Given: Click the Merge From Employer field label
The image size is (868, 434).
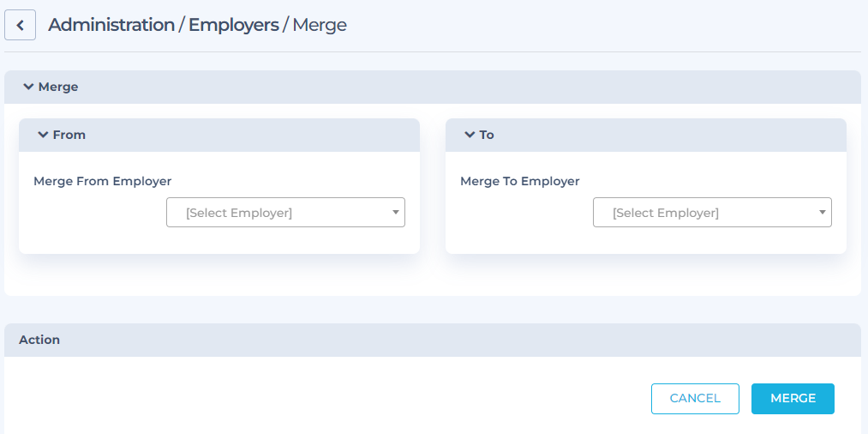Looking at the screenshot, I should pyautogui.click(x=103, y=181).
